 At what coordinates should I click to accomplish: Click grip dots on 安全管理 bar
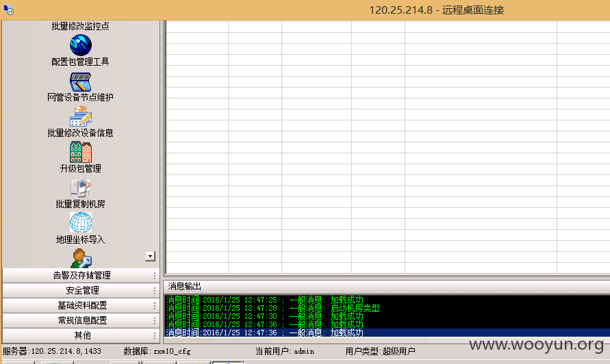(x=155, y=291)
